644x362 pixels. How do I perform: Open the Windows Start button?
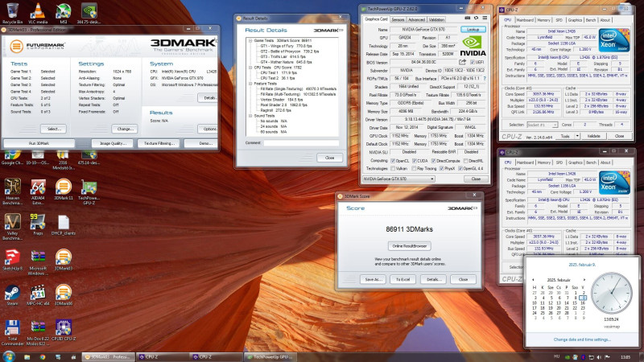pyautogui.click(x=8, y=356)
